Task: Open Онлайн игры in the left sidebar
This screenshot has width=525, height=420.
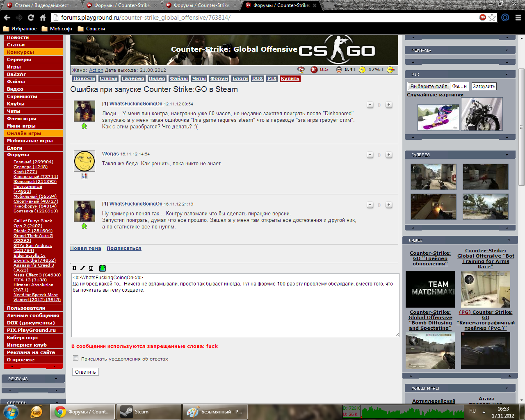Action: click(33, 133)
